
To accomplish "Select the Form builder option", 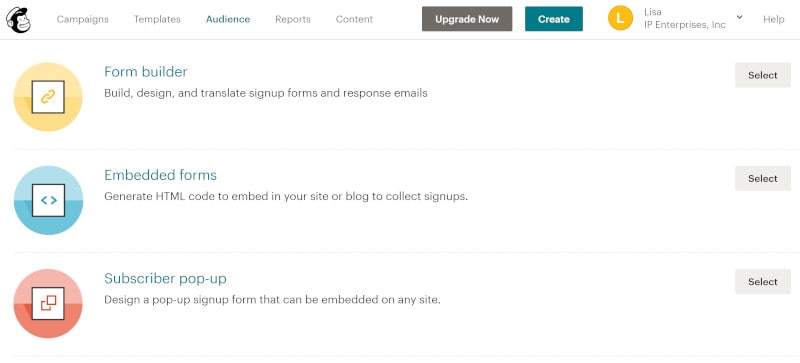I will pyautogui.click(x=763, y=75).
